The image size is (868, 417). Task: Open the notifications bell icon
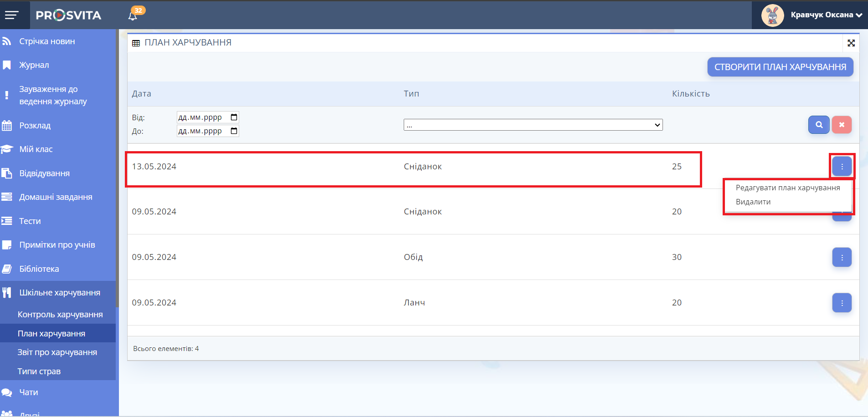point(133,16)
